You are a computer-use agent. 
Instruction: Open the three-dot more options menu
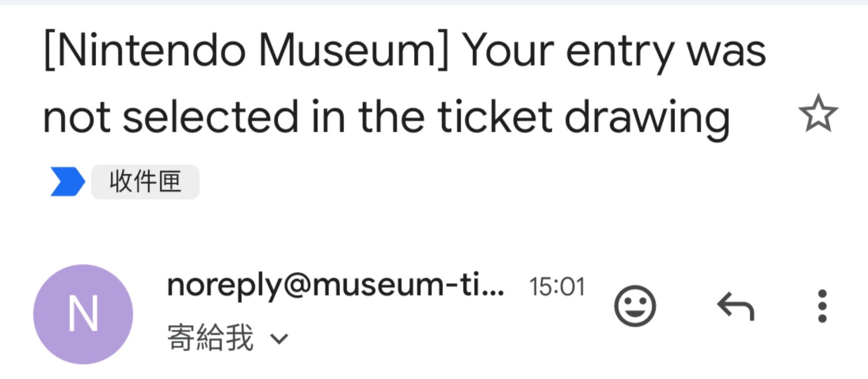822,306
